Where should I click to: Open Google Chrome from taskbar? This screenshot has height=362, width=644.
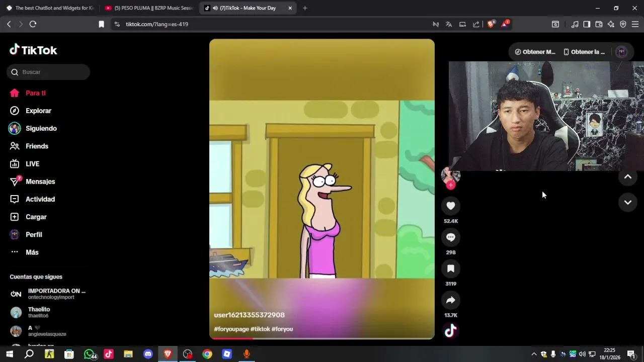click(x=207, y=354)
